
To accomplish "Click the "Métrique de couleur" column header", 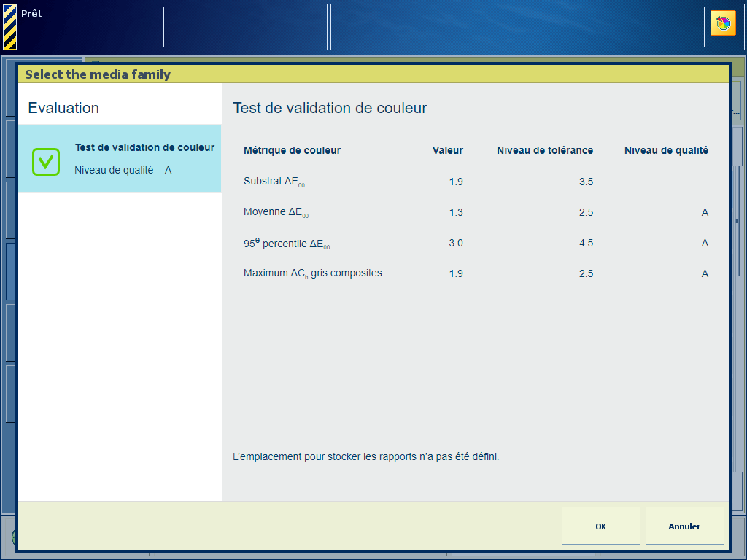I will coord(292,151).
